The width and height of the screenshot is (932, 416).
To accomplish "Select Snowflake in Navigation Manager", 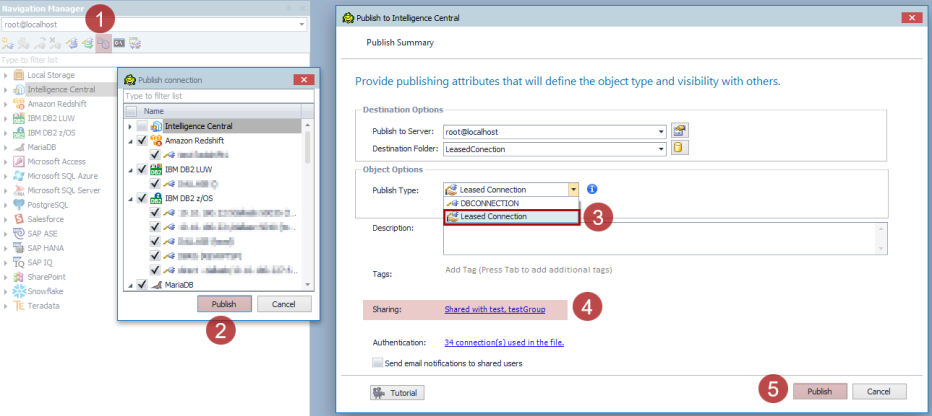I will click(45, 291).
